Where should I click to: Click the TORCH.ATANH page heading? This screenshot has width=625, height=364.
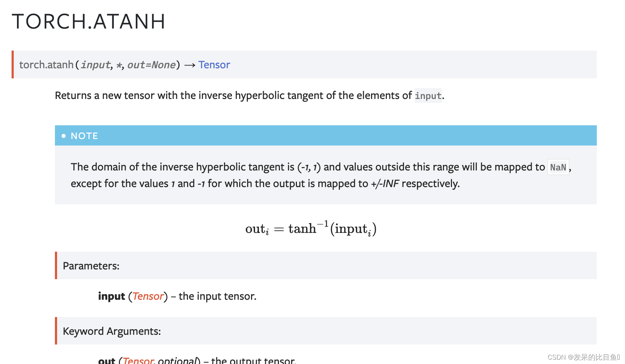[x=89, y=22]
